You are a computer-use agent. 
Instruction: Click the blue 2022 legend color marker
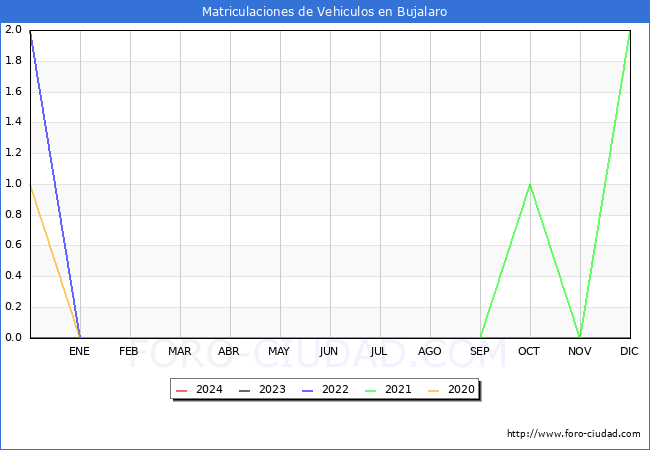click(308, 390)
